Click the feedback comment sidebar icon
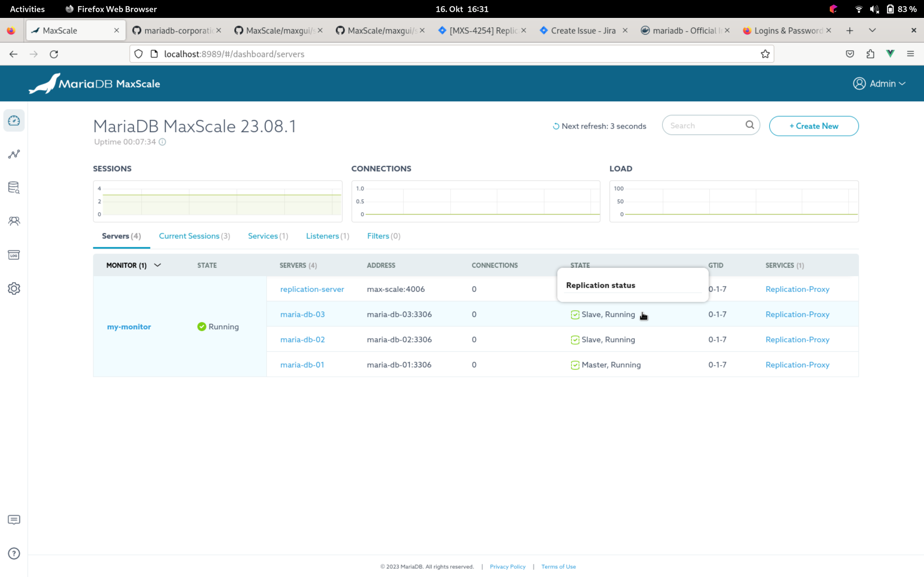The width and height of the screenshot is (924, 577). pos(14,520)
